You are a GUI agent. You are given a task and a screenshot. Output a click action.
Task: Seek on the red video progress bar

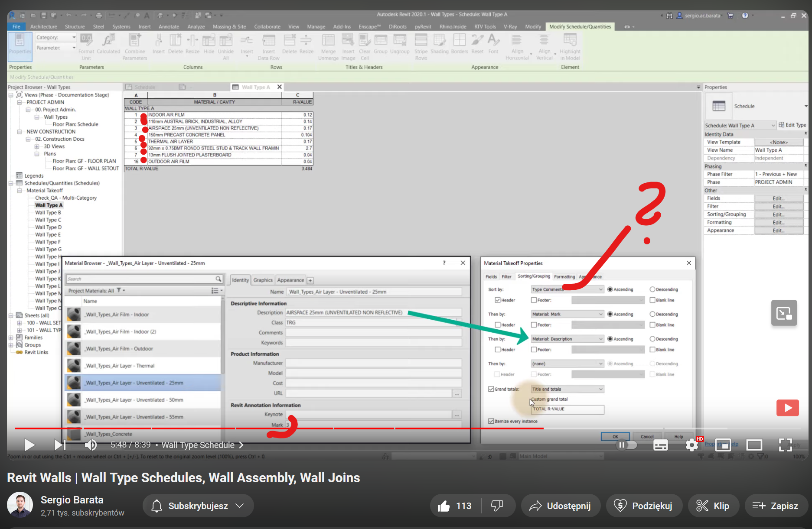(279, 428)
